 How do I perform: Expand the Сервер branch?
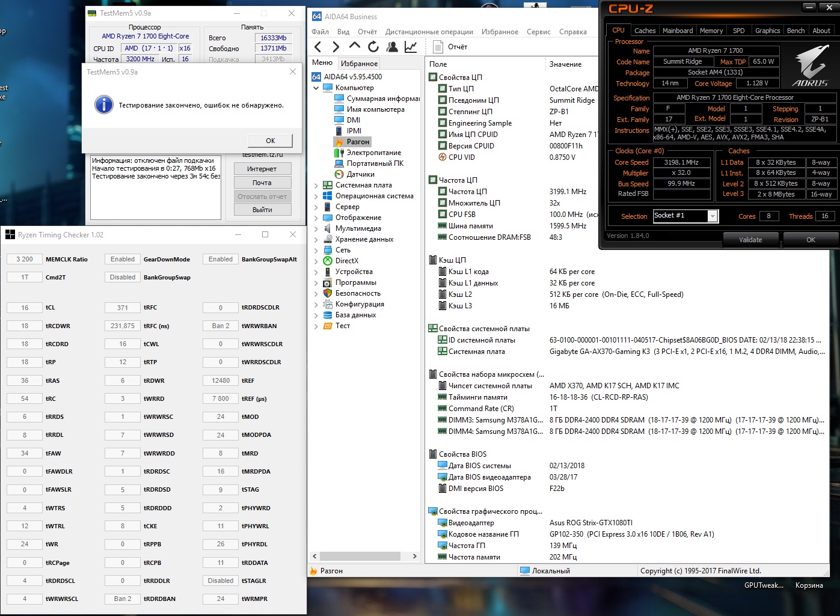[x=316, y=207]
